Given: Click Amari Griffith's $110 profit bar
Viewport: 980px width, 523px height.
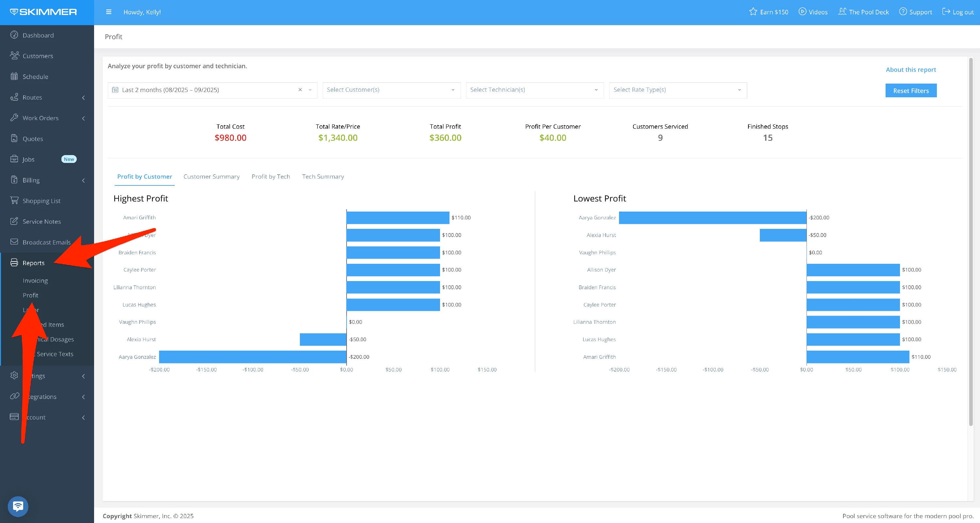Looking at the screenshot, I should point(398,217).
